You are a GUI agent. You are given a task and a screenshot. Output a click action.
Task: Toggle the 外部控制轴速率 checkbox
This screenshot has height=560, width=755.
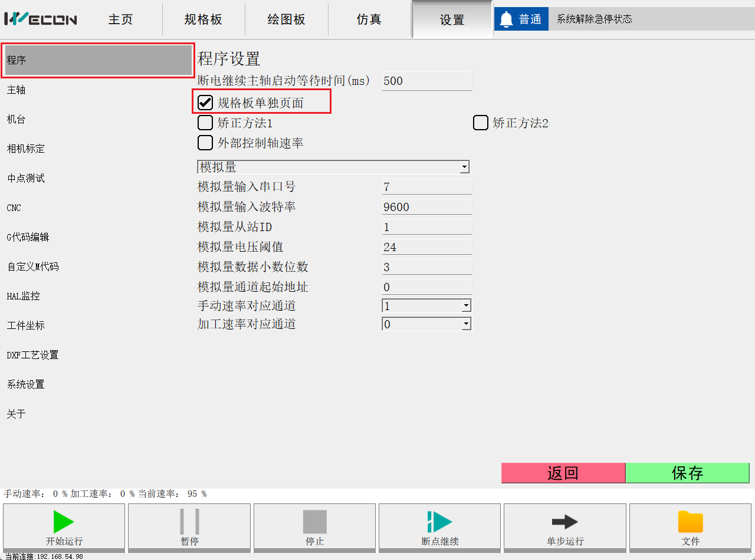[x=205, y=143]
